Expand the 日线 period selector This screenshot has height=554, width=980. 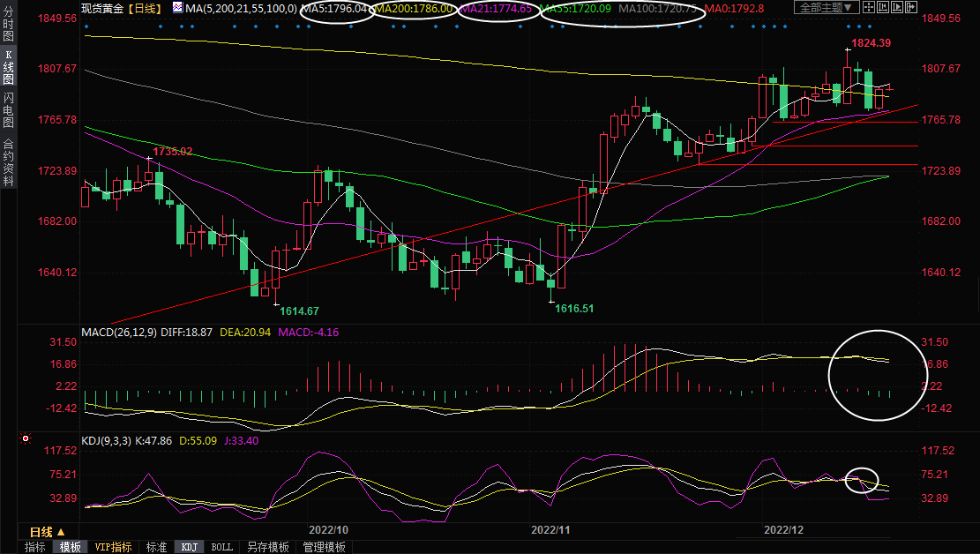coord(48,532)
